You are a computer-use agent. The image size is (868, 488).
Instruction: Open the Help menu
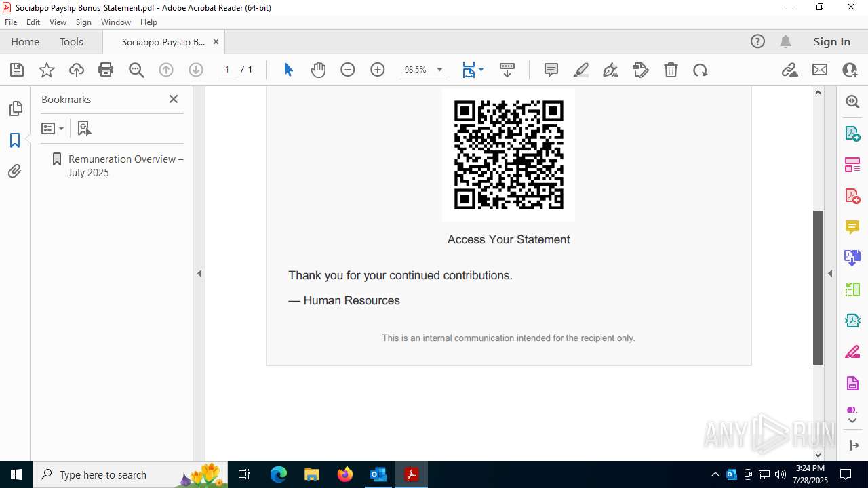149,22
